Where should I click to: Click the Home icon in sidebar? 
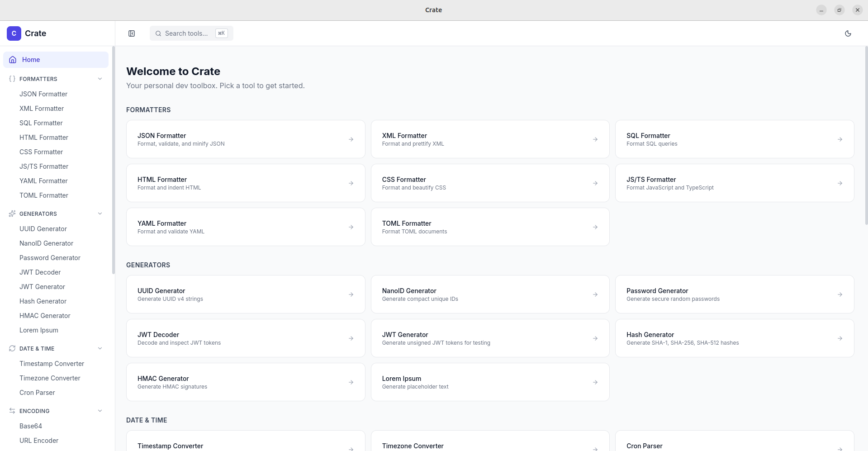coord(13,60)
